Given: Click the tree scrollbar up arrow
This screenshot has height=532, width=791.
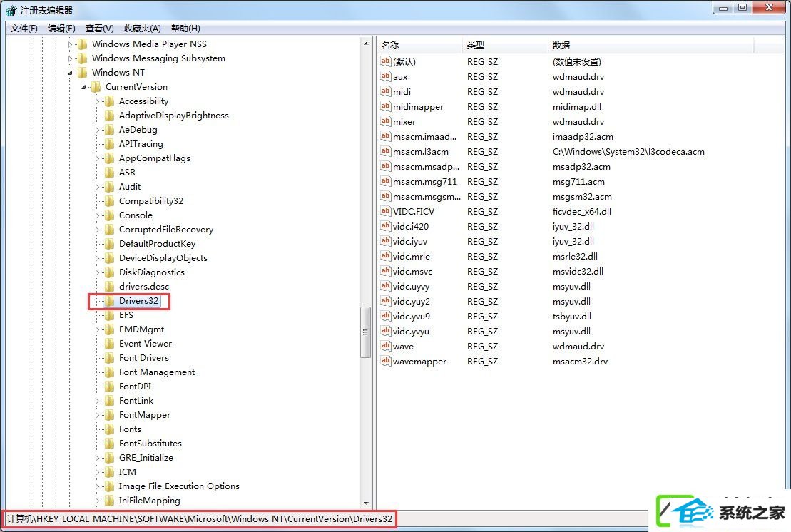Looking at the screenshot, I should pyautogui.click(x=366, y=44).
